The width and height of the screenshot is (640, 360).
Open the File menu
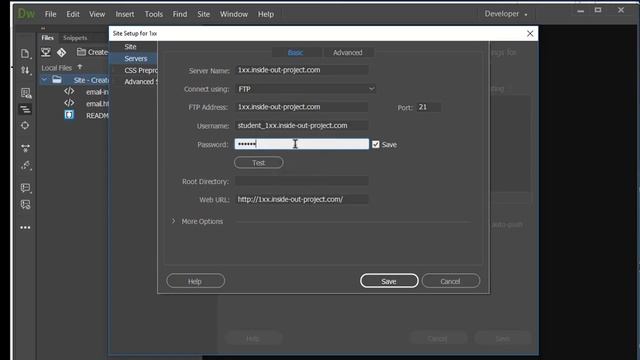(x=51, y=14)
